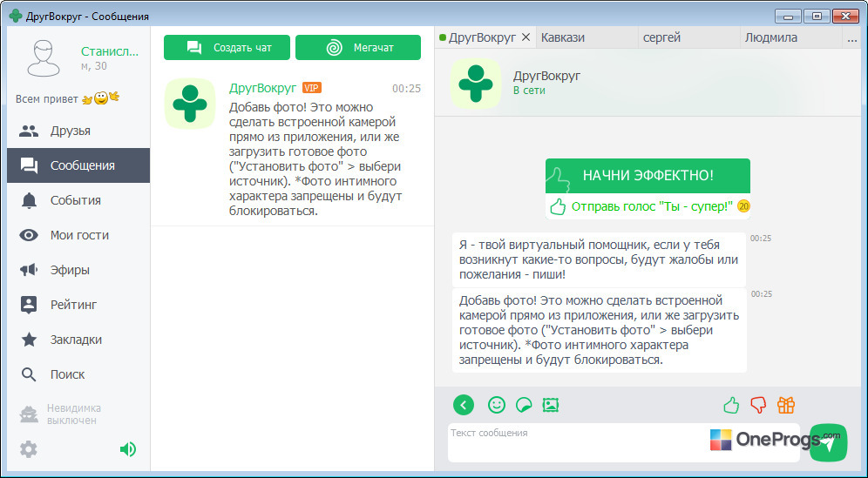Click the green back arrow circle
The height and width of the screenshot is (478, 868).
pos(464,405)
